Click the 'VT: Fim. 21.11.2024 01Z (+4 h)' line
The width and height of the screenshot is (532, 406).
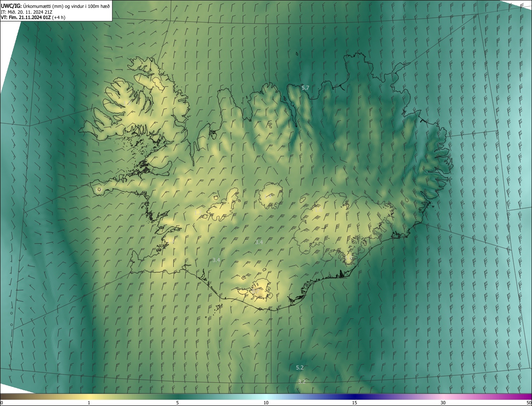pos(33,17)
